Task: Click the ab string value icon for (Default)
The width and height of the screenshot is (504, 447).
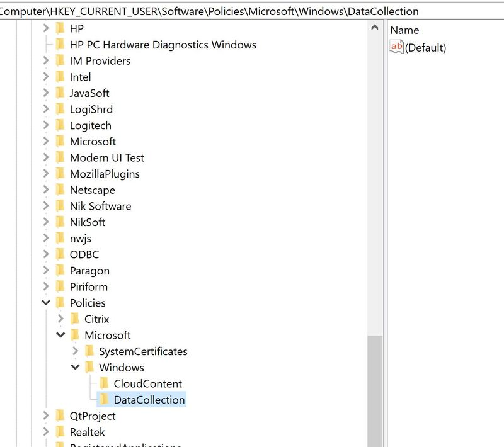Action: pos(397,47)
